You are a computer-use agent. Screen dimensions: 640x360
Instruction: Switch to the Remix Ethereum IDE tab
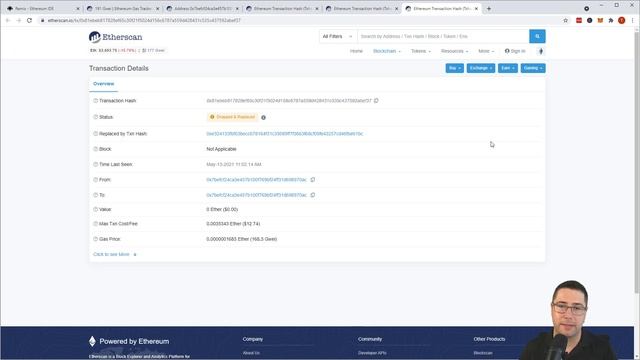pyautogui.click(x=42, y=9)
